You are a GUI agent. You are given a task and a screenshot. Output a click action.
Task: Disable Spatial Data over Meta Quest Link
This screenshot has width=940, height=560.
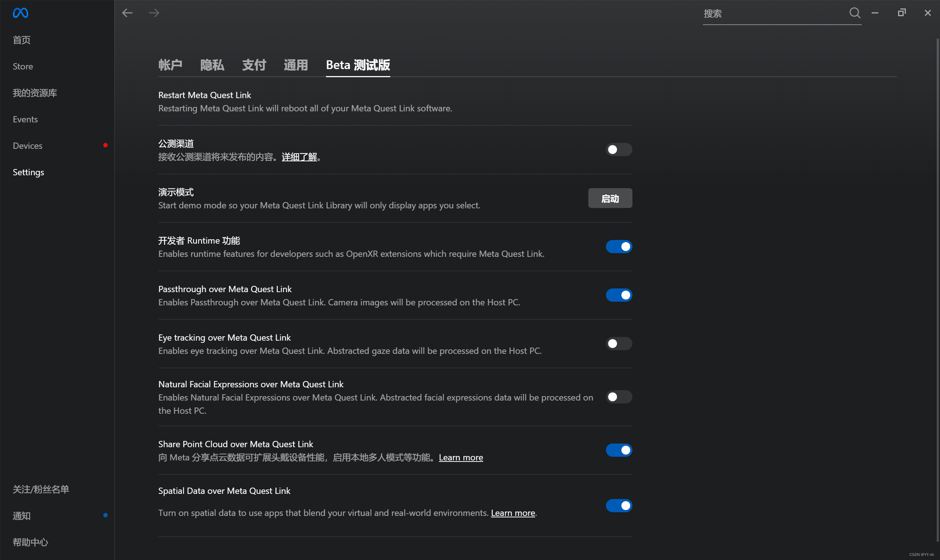point(618,506)
